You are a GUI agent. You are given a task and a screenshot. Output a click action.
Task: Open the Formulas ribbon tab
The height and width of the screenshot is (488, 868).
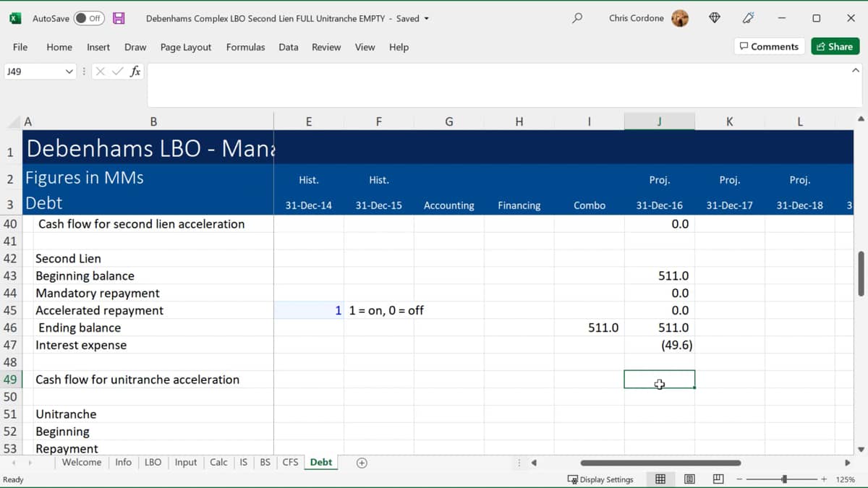[245, 47]
